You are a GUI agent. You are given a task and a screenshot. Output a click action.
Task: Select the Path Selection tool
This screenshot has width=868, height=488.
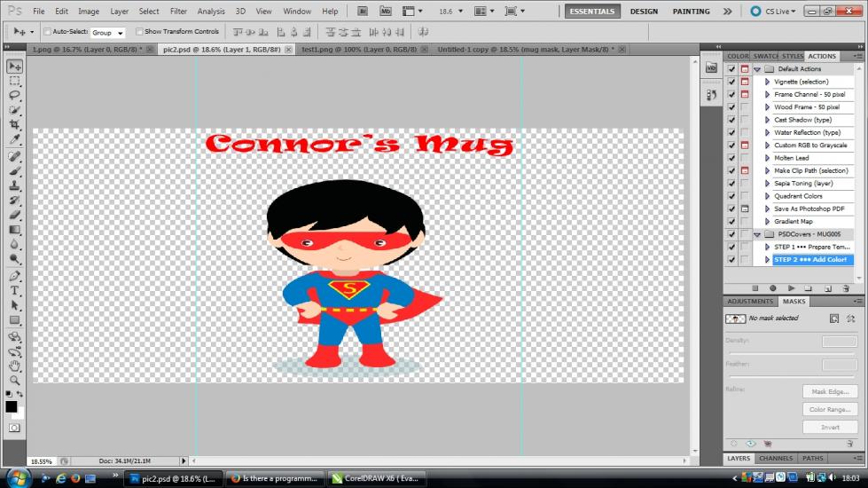(14, 304)
